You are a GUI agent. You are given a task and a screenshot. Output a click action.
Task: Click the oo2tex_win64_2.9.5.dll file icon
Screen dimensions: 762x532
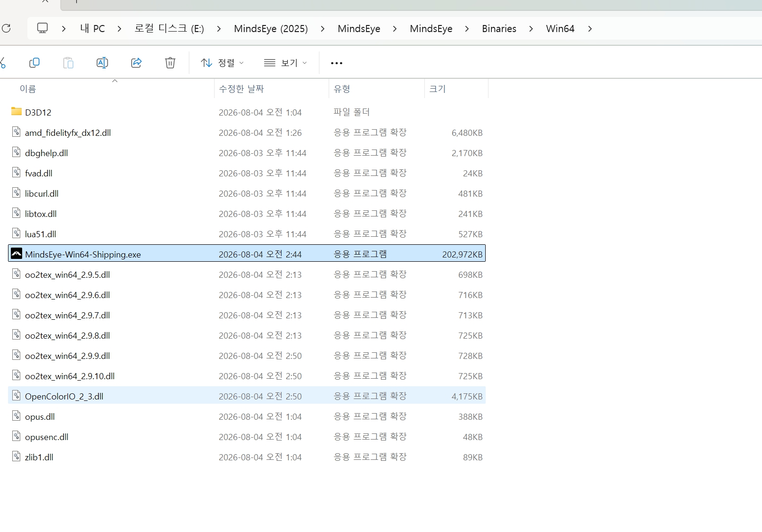(x=17, y=274)
